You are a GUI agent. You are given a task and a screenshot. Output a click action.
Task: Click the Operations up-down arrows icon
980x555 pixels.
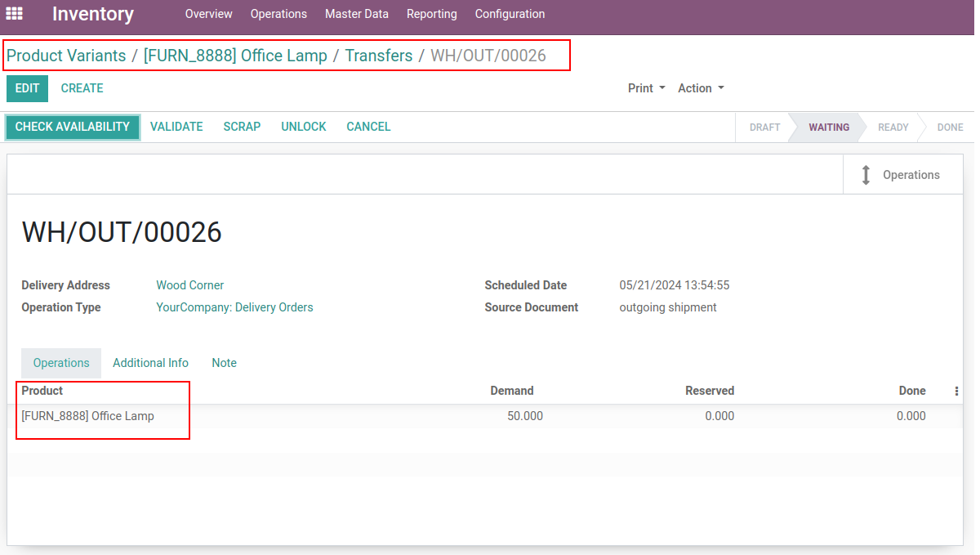coord(866,175)
